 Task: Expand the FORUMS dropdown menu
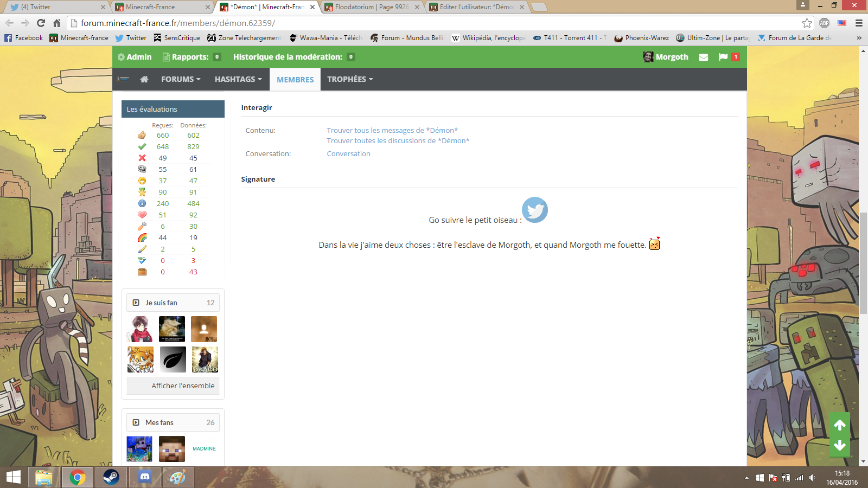(181, 79)
